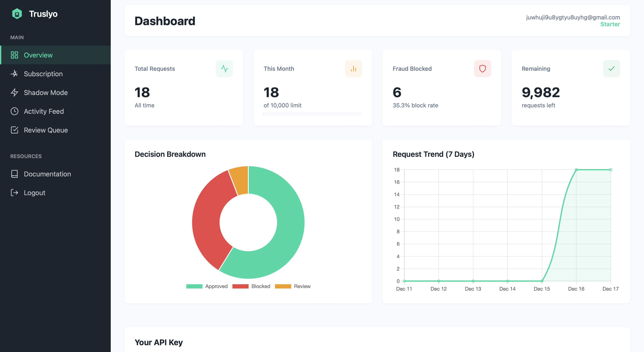The width and height of the screenshot is (644, 352).
Task: Click the Starter plan label
Action: coord(610,24)
